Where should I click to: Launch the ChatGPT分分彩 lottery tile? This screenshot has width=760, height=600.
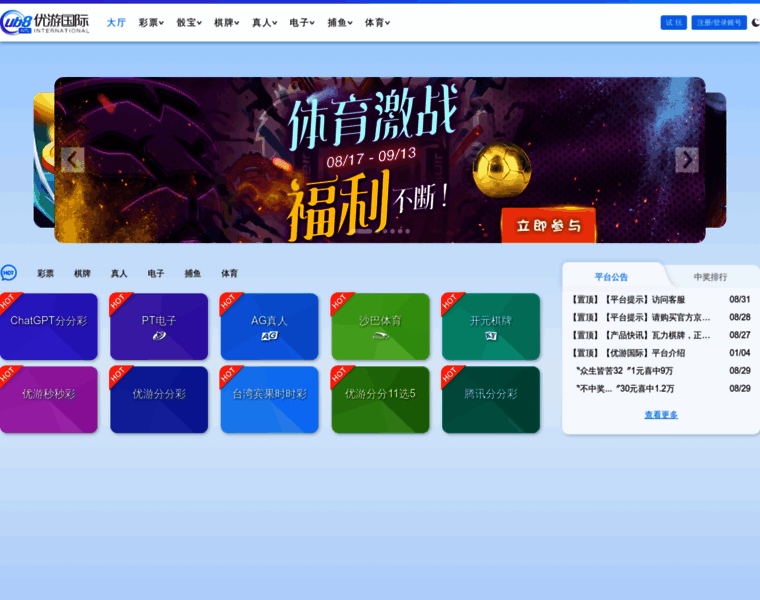click(x=49, y=327)
